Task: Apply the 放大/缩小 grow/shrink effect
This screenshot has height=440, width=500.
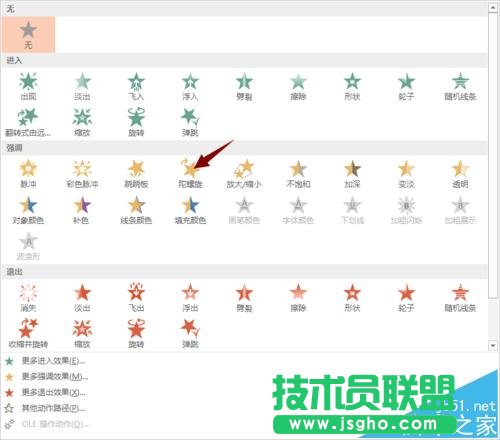Action: pyautogui.click(x=244, y=174)
